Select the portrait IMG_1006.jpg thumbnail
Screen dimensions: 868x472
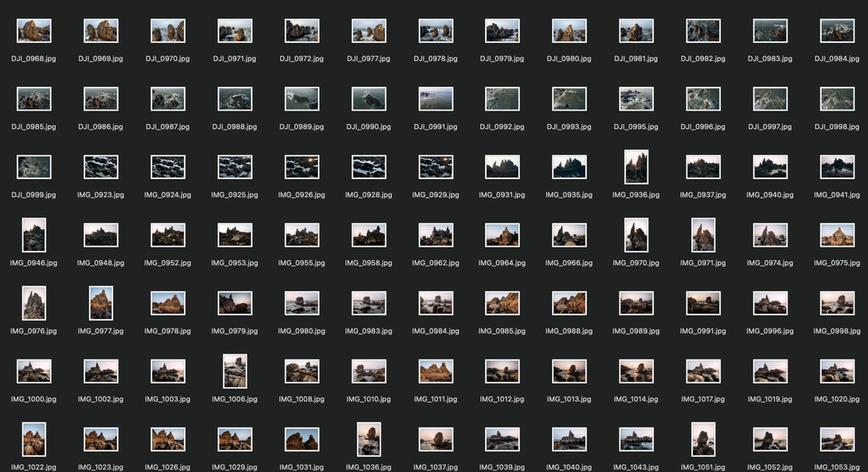235,371
